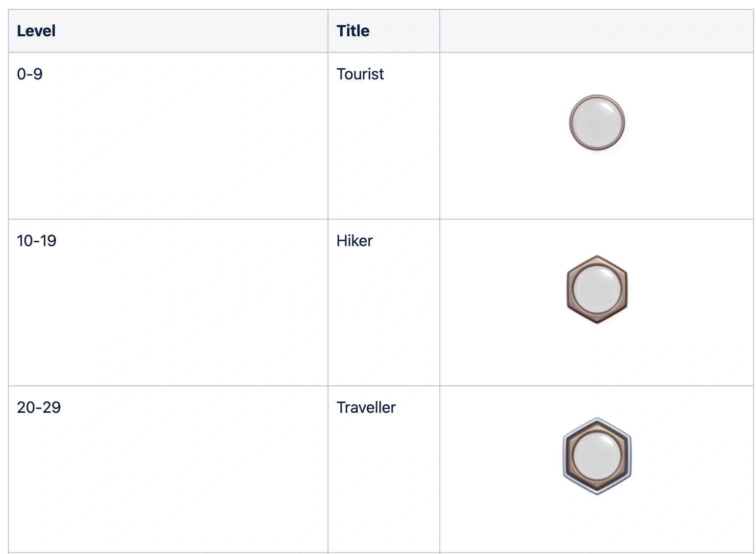756x554 pixels.
Task: Select the bronze hexagon Hiker badge
Action: coord(597,289)
